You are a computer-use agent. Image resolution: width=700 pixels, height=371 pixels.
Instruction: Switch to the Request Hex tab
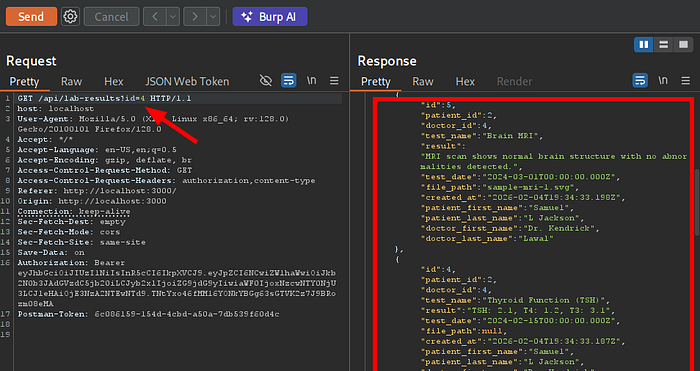pyautogui.click(x=113, y=81)
